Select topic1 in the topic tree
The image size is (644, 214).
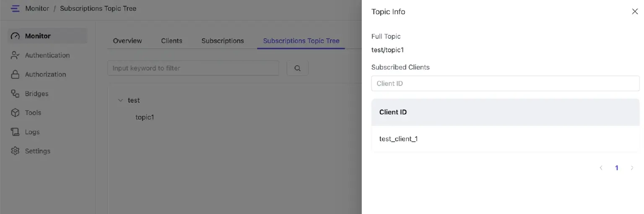[x=145, y=117]
